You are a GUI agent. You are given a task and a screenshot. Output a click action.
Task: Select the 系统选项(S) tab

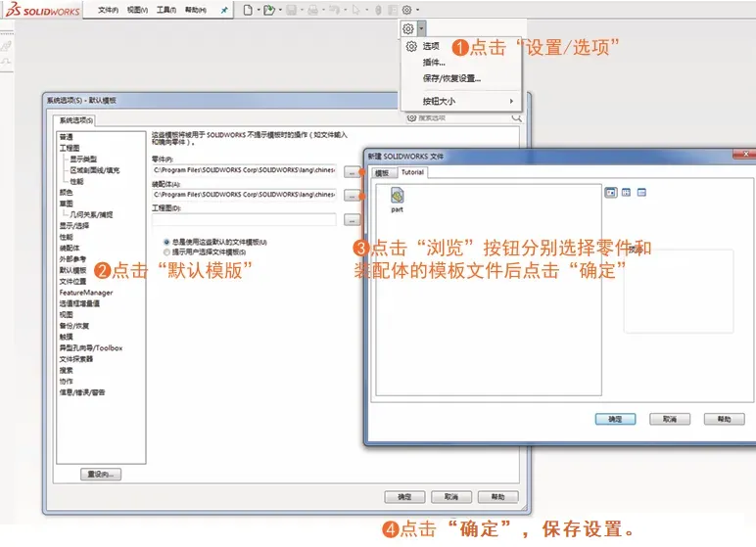click(76, 120)
